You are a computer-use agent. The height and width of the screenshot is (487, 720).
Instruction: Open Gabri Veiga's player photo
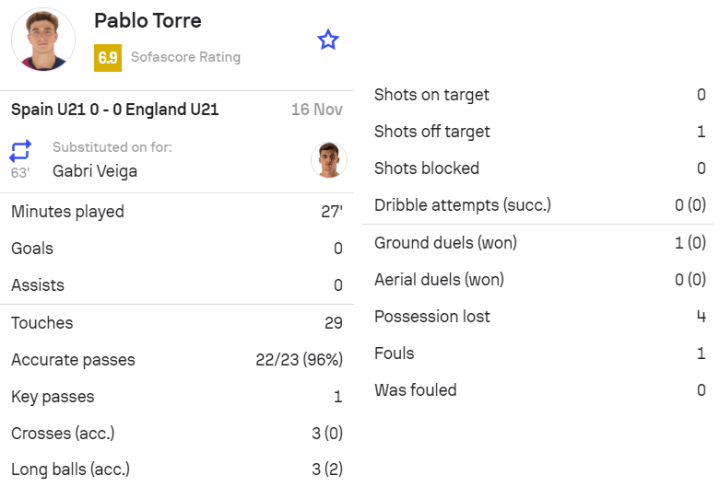tap(328, 160)
